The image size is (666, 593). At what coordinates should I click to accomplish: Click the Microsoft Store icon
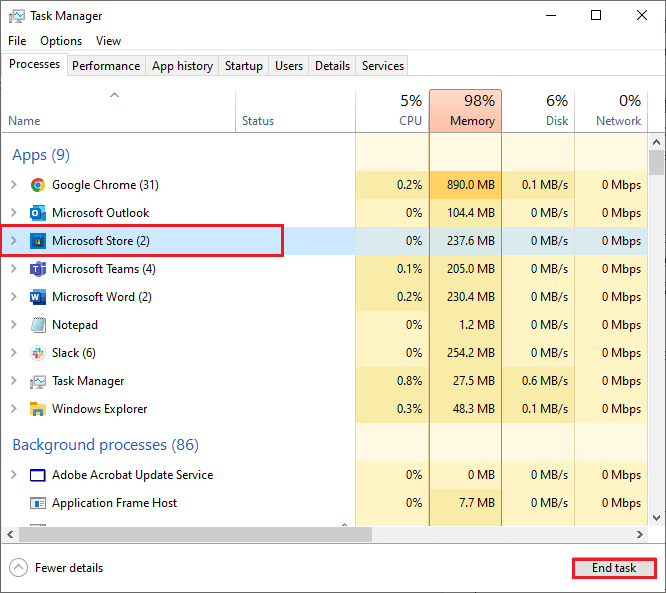pos(38,241)
